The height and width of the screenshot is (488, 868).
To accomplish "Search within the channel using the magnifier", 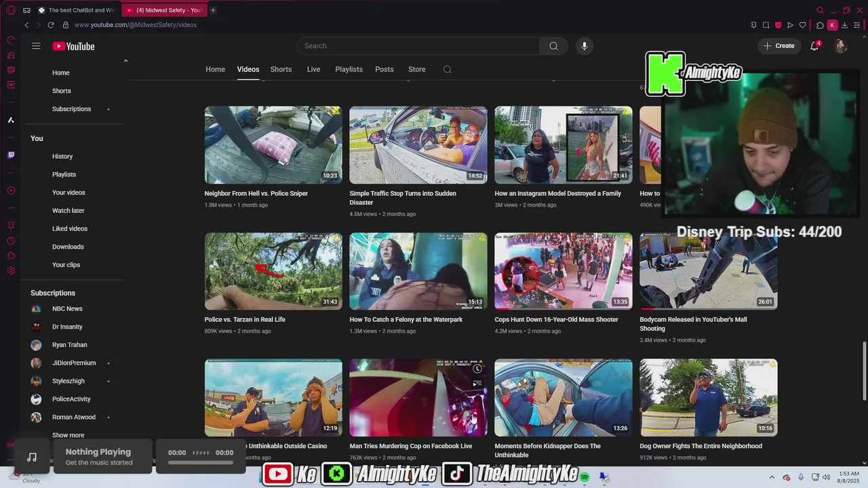I will coord(447,69).
